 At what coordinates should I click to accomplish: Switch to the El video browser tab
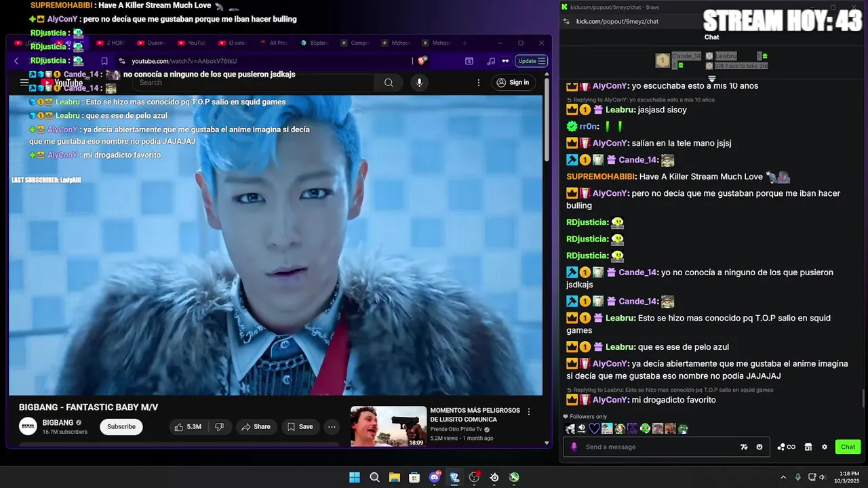click(x=233, y=43)
